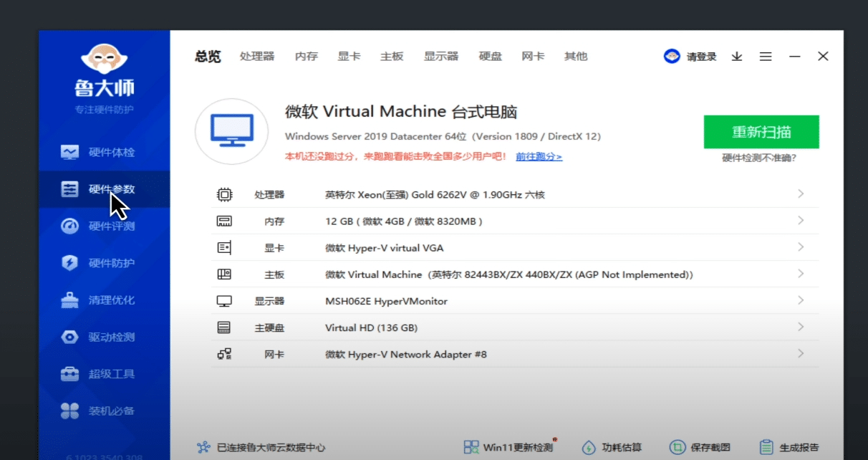The height and width of the screenshot is (460, 868).
Task: Click 硬件检测不准确? link
Action: tap(760, 158)
